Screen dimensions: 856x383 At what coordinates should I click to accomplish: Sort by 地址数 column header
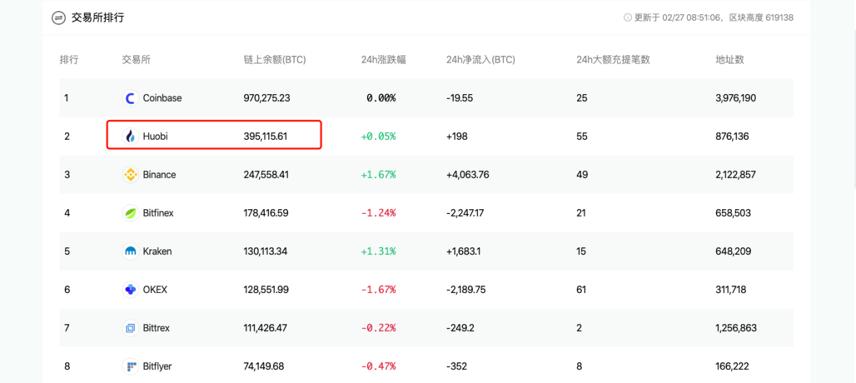pyautogui.click(x=730, y=60)
